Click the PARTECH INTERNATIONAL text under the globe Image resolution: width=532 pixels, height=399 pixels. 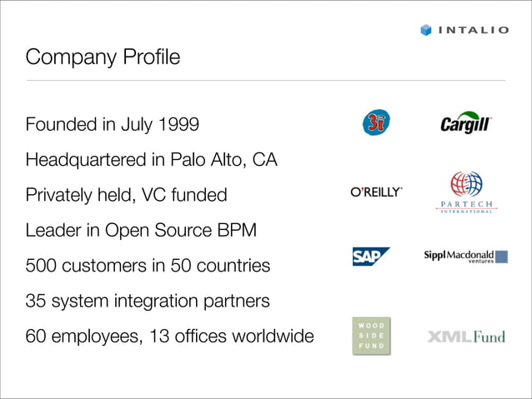click(x=467, y=207)
